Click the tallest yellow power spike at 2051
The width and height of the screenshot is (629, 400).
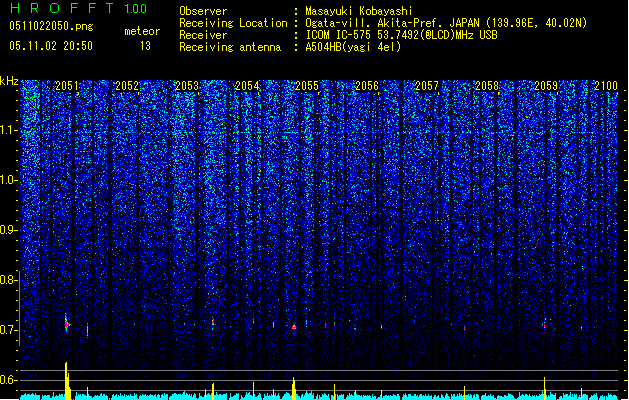(67, 381)
